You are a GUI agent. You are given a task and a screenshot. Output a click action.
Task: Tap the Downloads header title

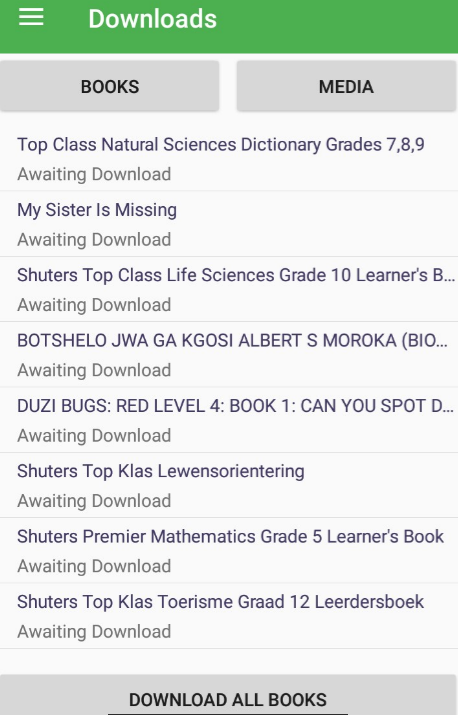pyautogui.click(x=152, y=19)
